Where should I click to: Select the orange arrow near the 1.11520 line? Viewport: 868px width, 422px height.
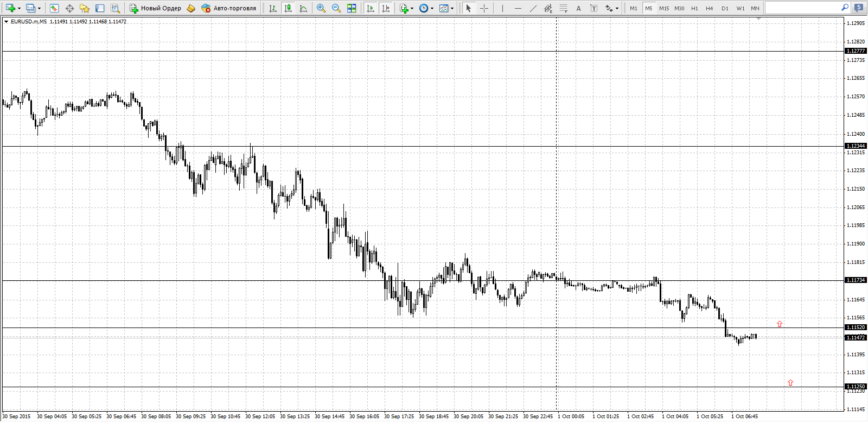780,324
